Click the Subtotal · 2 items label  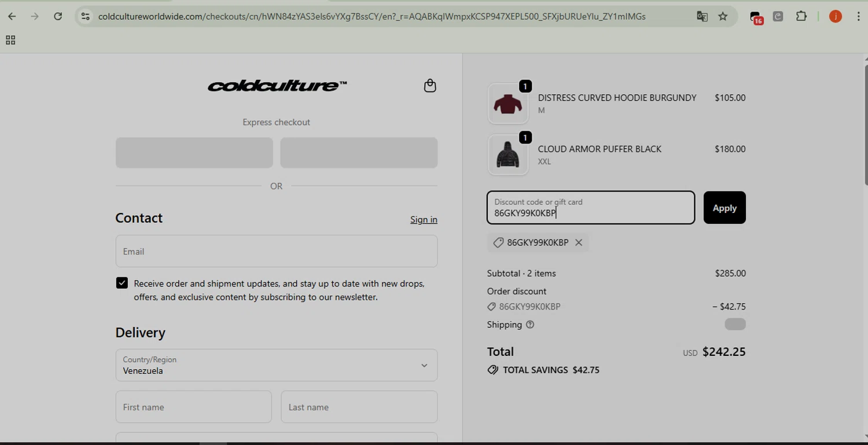pos(521,273)
